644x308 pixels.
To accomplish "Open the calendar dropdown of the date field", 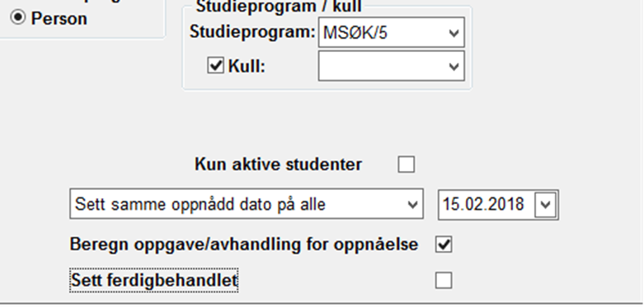I will point(545,205).
